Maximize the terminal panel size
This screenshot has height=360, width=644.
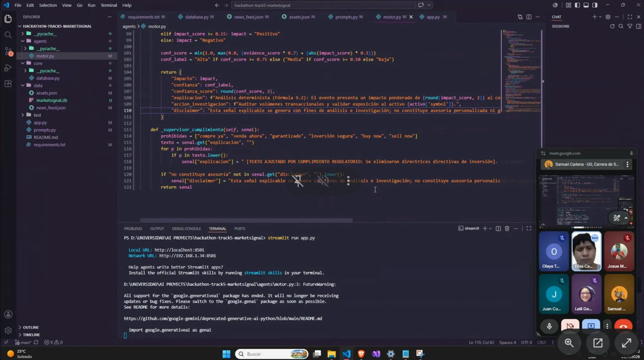pos(529,228)
